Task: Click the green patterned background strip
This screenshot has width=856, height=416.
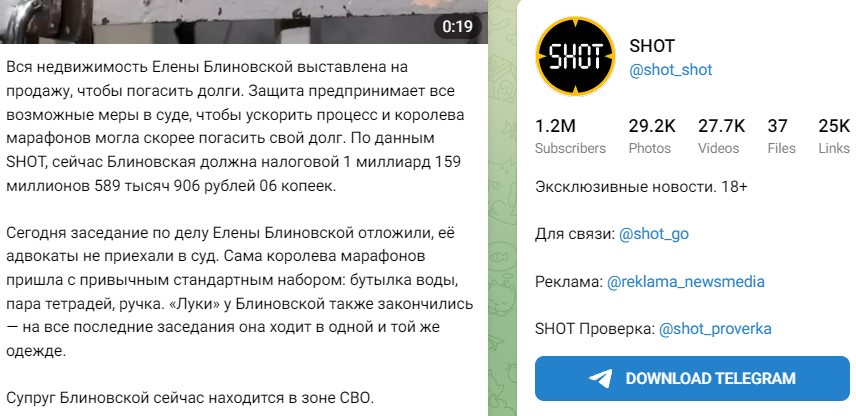Action: click(x=502, y=208)
